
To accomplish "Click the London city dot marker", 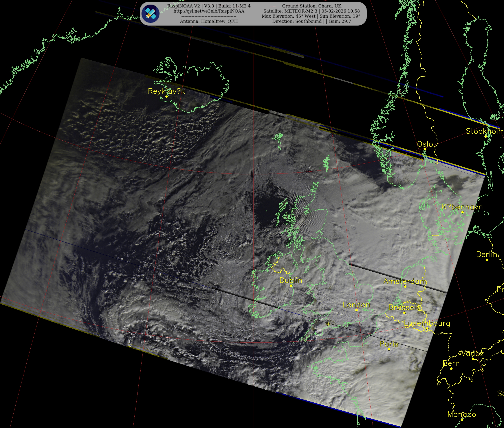I will click(x=356, y=310).
